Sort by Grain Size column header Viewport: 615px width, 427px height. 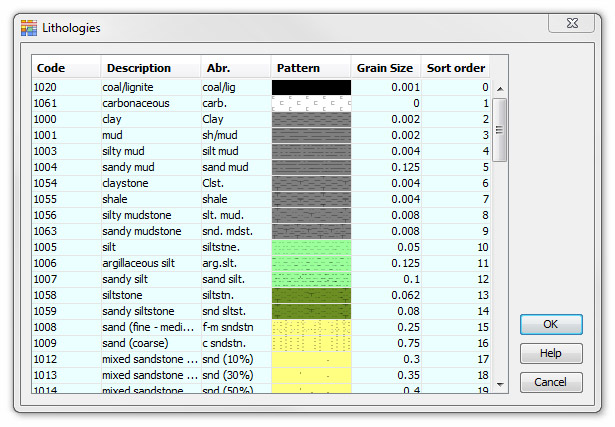pos(386,68)
